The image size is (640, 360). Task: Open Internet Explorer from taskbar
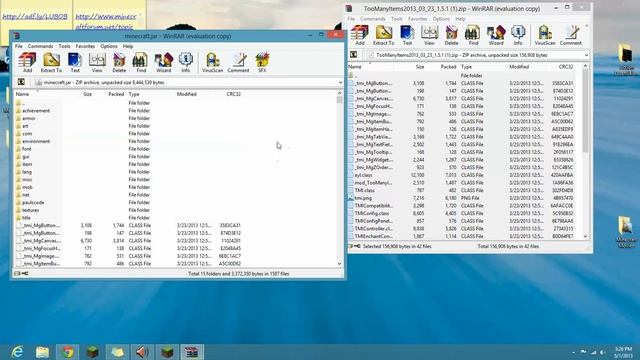[17, 351]
